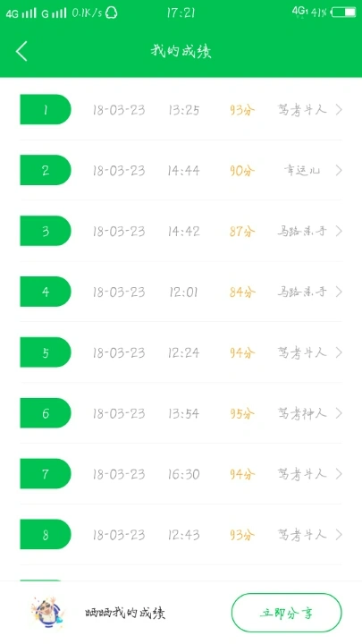
Task: Click the green number 5 badge
Action: tap(46, 352)
